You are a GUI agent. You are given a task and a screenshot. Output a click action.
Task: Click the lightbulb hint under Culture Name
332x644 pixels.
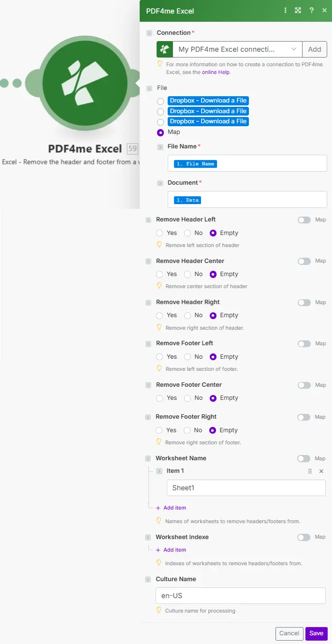(x=159, y=610)
